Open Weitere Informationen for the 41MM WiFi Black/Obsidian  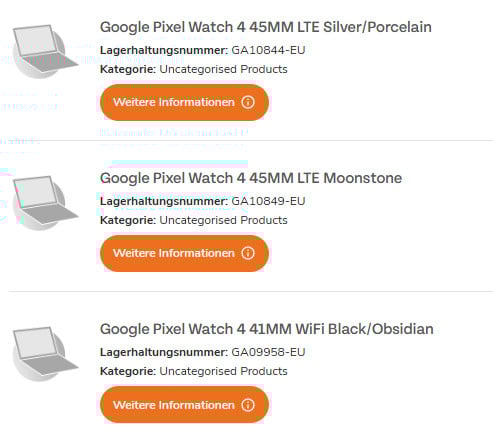click(x=184, y=405)
